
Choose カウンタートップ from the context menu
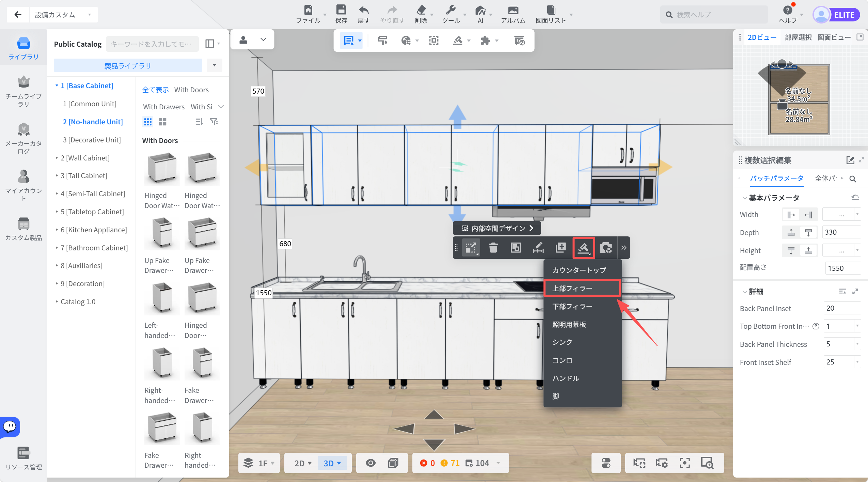582,270
